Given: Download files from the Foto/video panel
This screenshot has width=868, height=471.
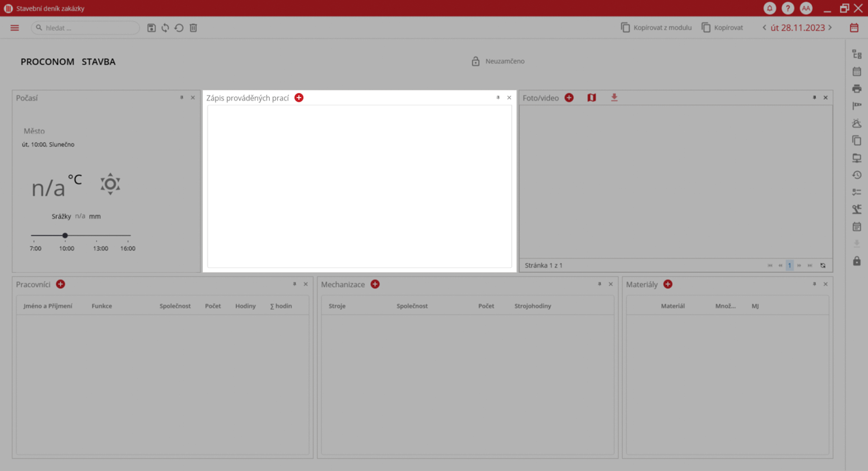Looking at the screenshot, I should click(x=614, y=98).
